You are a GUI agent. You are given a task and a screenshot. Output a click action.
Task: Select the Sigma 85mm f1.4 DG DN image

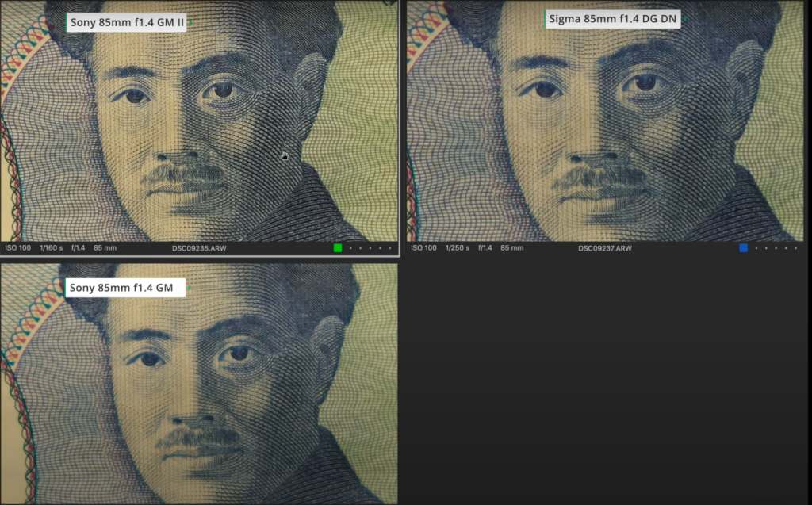[x=605, y=121]
